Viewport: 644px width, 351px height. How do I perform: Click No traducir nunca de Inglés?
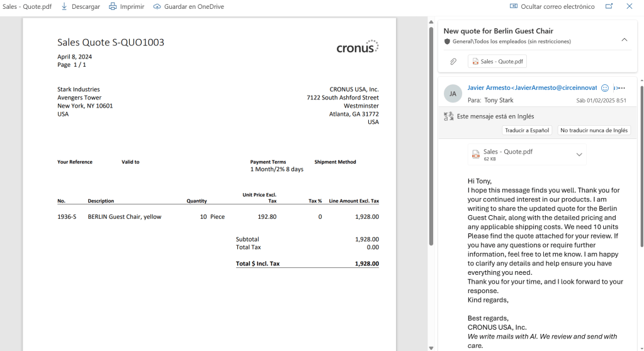[x=594, y=130]
